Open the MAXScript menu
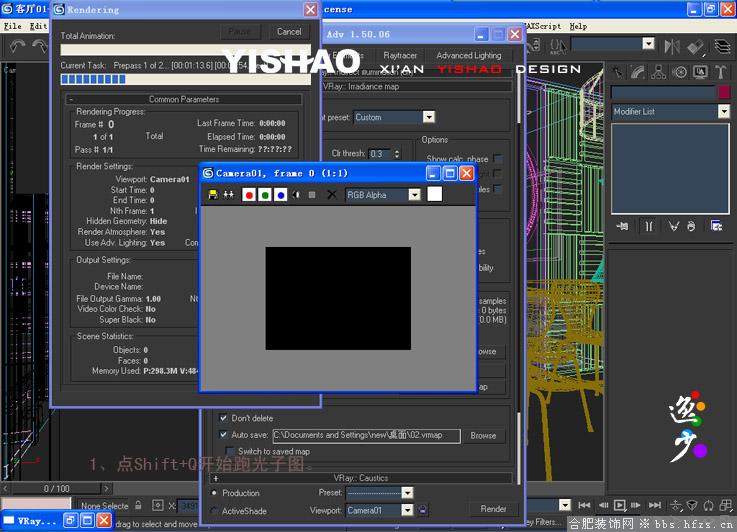Screen dimensions: 737x532 tap(544, 26)
